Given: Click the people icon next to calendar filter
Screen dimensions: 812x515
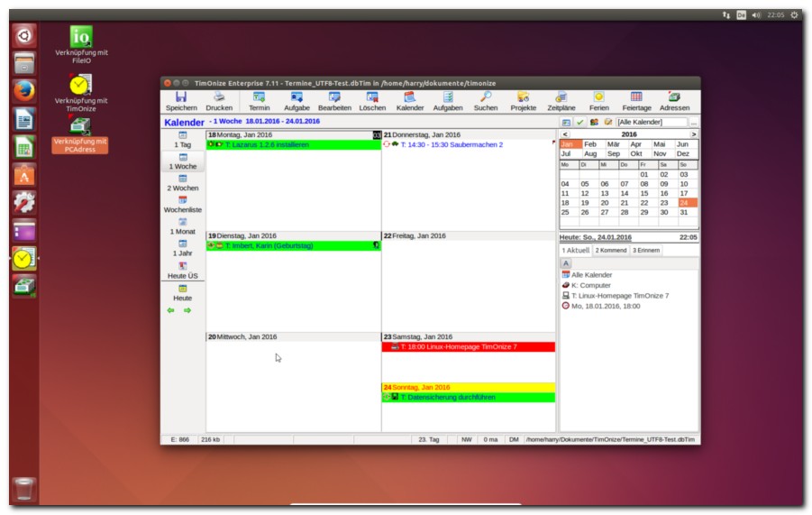Looking at the screenshot, I should click(x=594, y=123).
